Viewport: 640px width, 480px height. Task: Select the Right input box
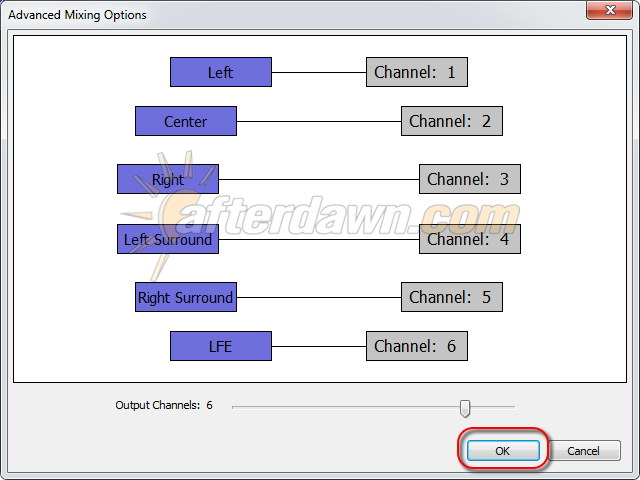pyautogui.click(x=168, y=179)
